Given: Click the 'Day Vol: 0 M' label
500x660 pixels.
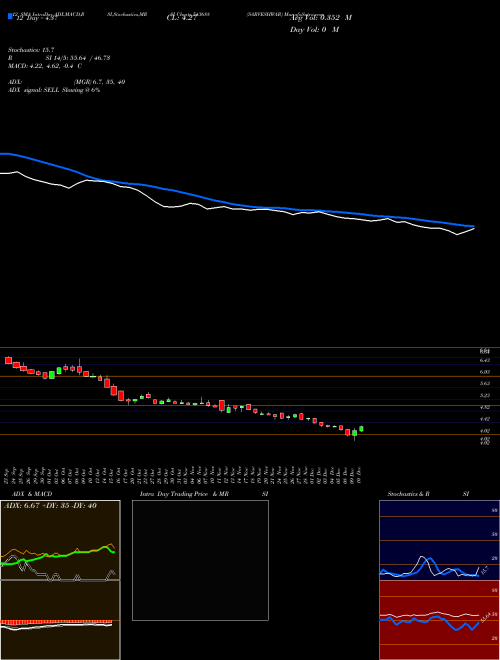Looking at the screenshot, I should [x=314, y=30].
